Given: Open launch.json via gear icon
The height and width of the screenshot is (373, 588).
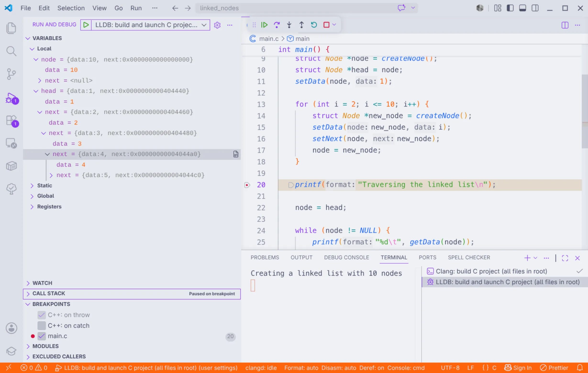Looking at the screenshot, I should (217, 25).
